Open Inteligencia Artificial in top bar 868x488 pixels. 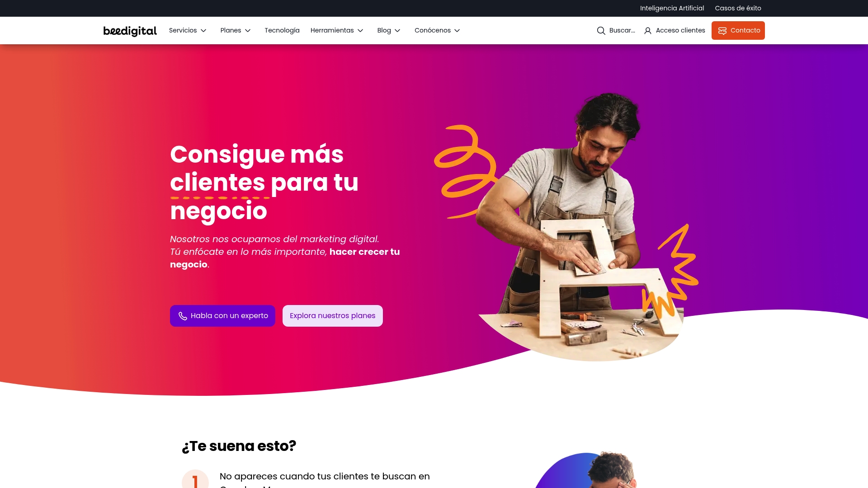672,8
